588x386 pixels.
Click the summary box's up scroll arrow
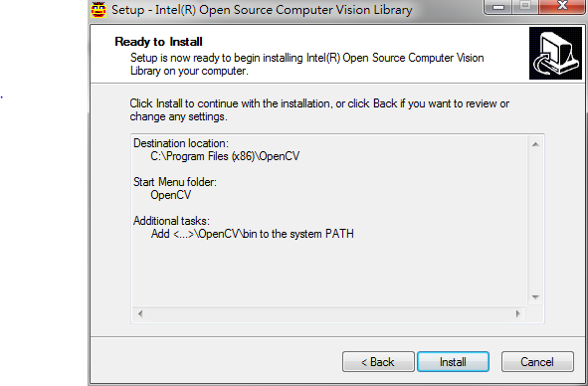point(535,144)
